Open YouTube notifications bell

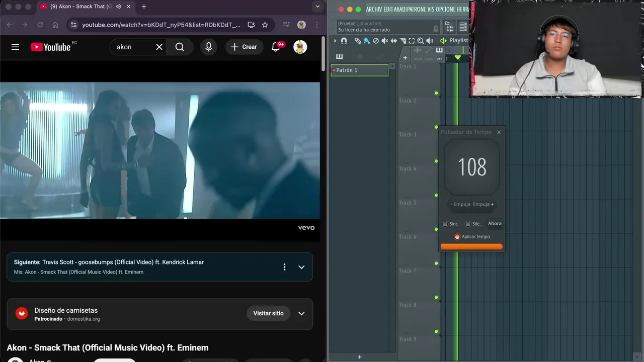[x=276, y=47]
